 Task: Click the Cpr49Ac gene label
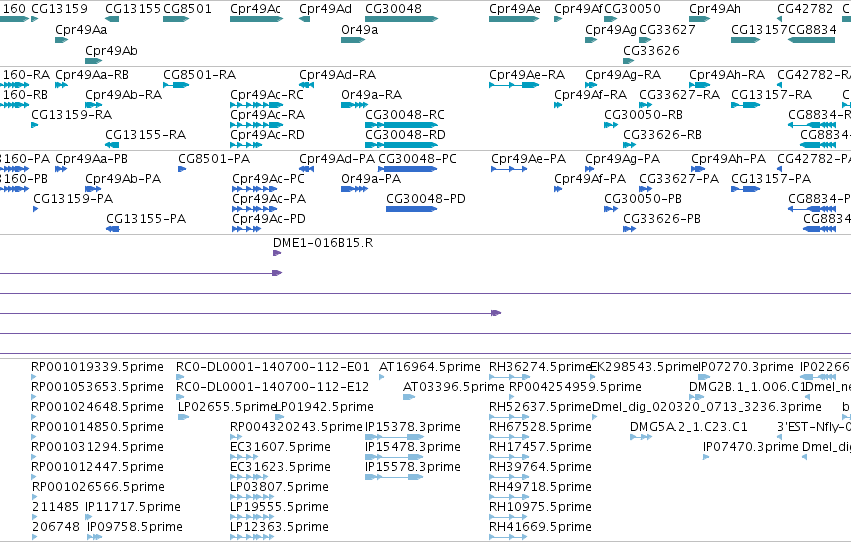tap(255, 9)
